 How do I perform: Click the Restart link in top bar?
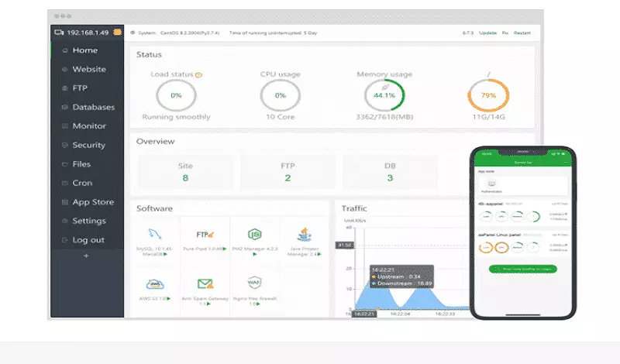click(522, 33)
